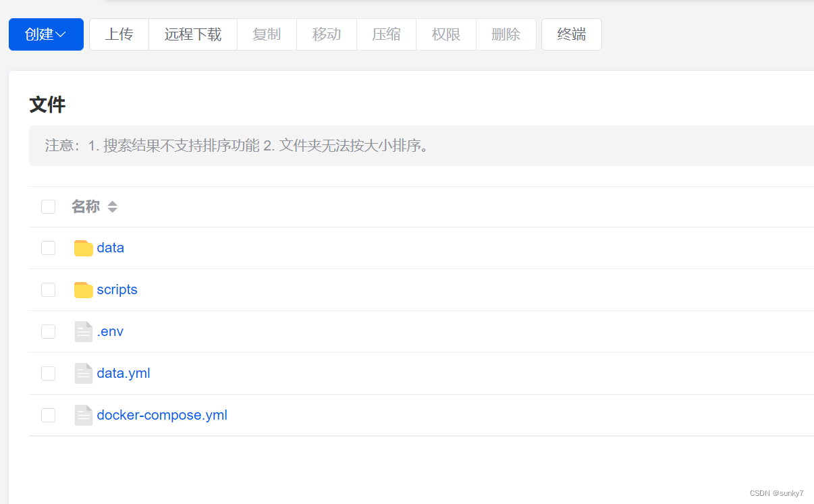
Task: Open the 终端 (terminal) button
Action: tap(571, 34)
